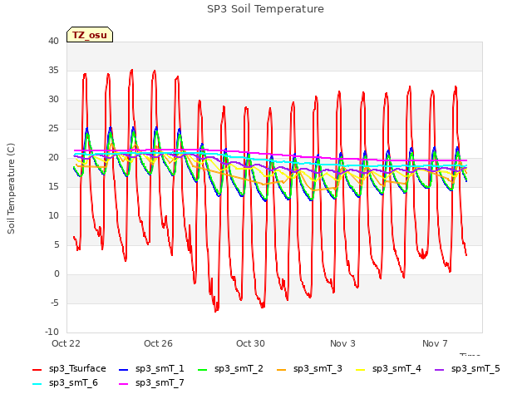The width and height of the screenshot is (532, 399).
Task: Click the Nov 3 x-axis tick label
Action: point(342,343)
